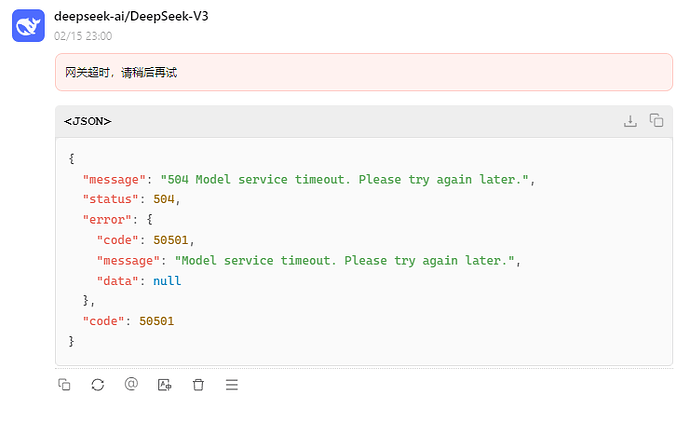Click the timestamp 02/15 23:00
Image resolution: width=690 pixels, height=435 pixels.
pyautogui.click(x=83, y=36)
